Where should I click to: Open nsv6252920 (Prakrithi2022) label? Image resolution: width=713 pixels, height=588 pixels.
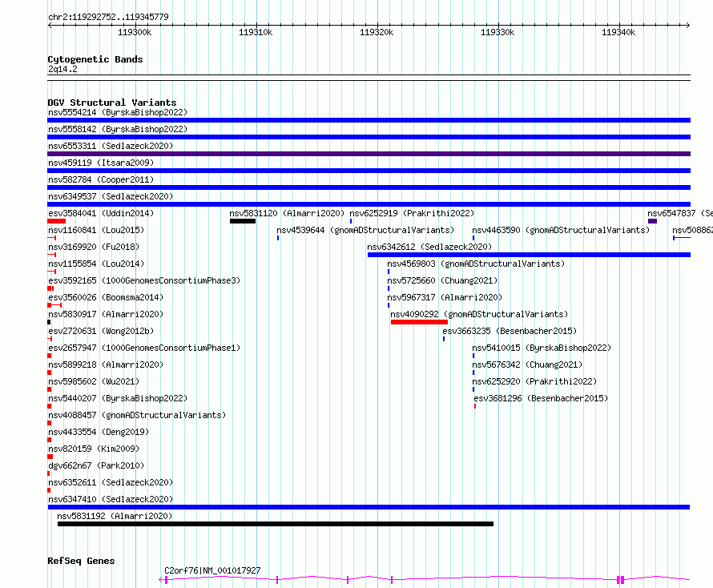pos(534,381)
